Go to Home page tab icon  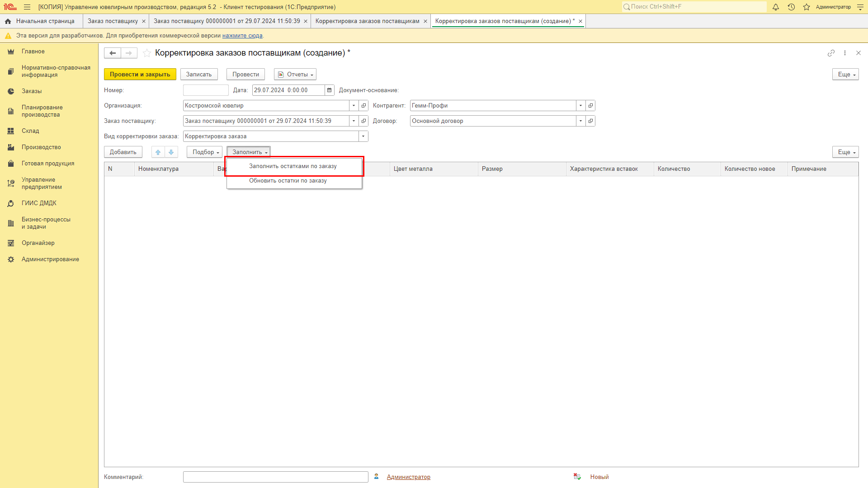[8, 21]
